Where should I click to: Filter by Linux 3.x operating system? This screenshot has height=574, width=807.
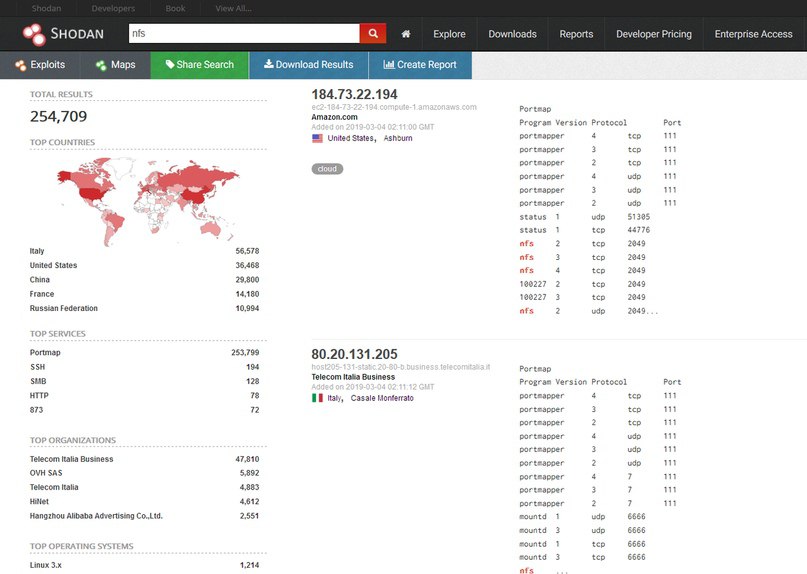click(46, 565)
